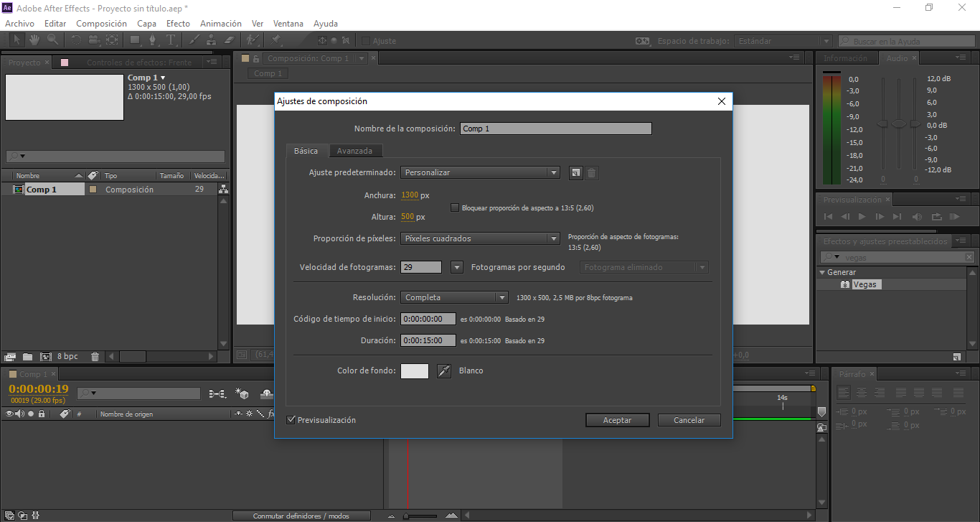Click Conmutar definidores / modos button
The height and width of the screenshot is (522, 980).
click(x=301, y=516)
